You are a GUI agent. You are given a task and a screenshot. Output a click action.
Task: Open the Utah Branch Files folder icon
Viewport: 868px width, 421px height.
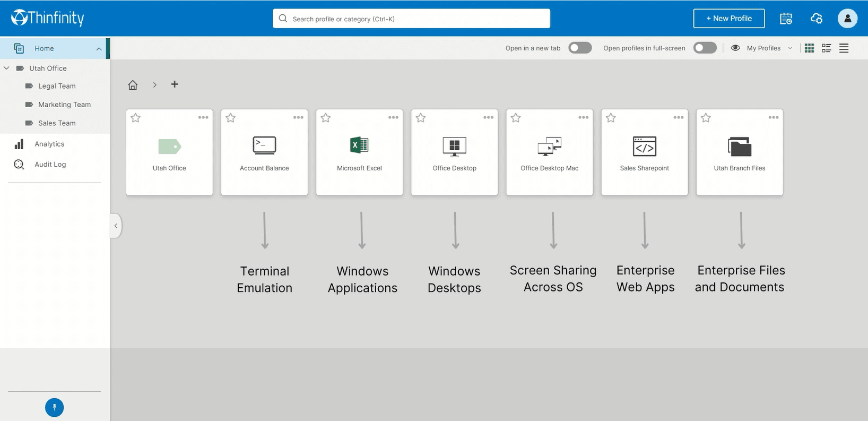[740, 147]
